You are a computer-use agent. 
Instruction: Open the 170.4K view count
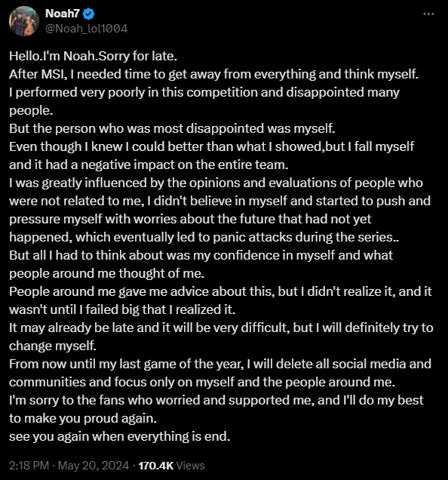pyautogui.click(x=156, y=466)
